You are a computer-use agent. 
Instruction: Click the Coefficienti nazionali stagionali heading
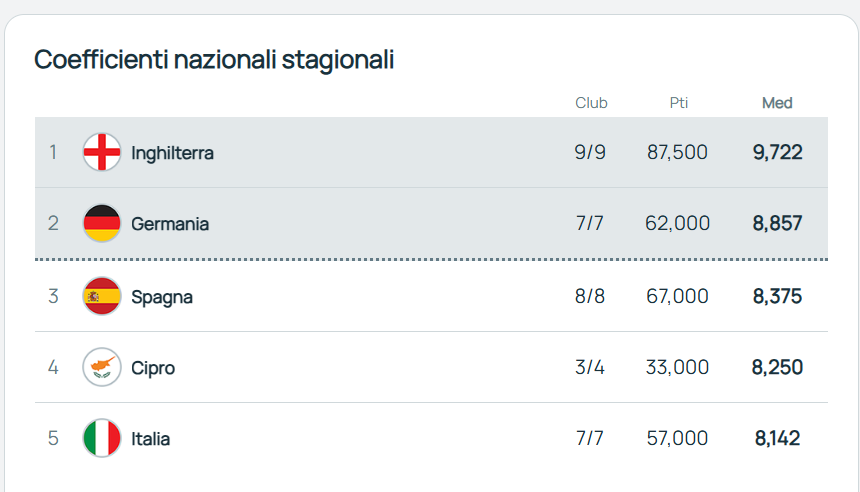[x=214, y=59]
